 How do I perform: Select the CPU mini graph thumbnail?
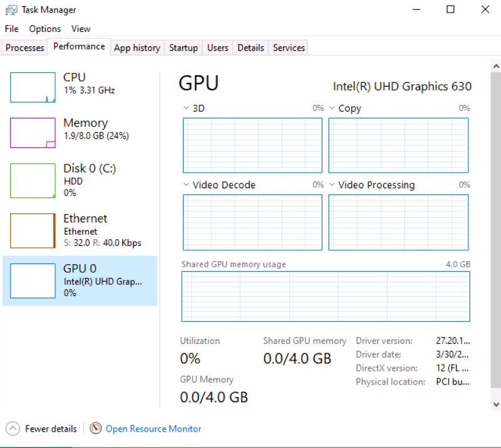(33, 87)
